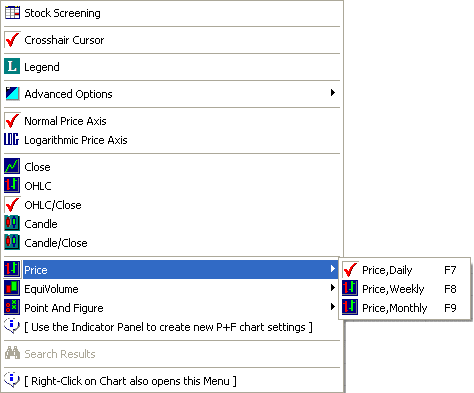Click the Search Results binoculars icon
474x393 pixels.
12,353
